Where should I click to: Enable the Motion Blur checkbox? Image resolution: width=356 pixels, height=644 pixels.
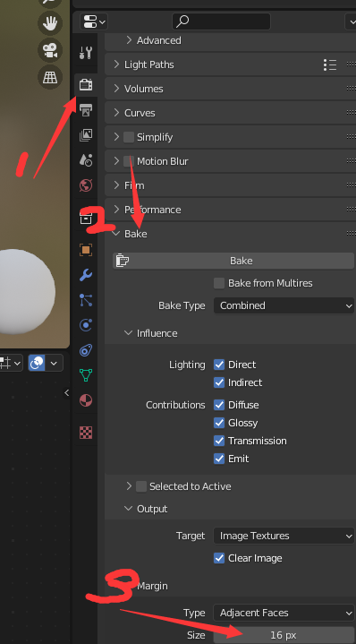click(x=129, y=161)
